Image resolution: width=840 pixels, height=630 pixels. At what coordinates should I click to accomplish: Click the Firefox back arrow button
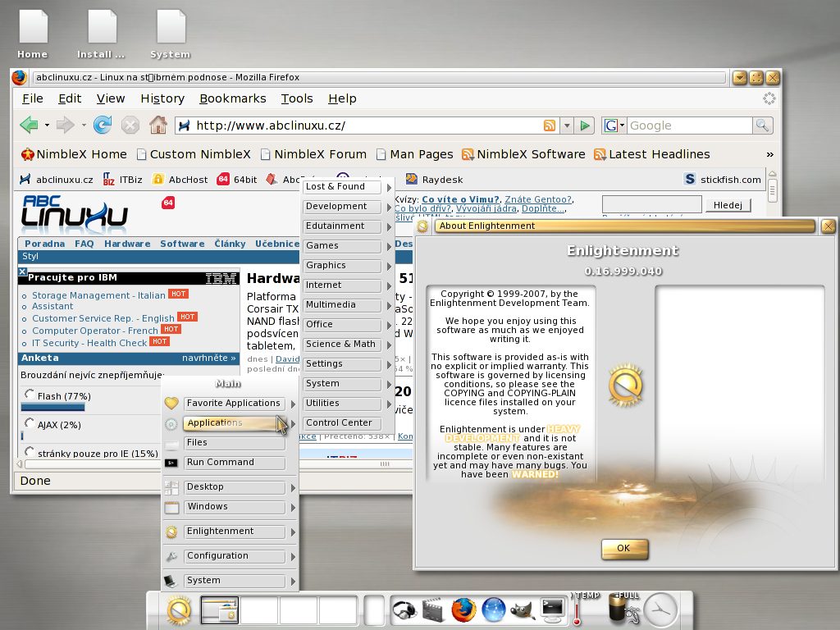(29, 126)
